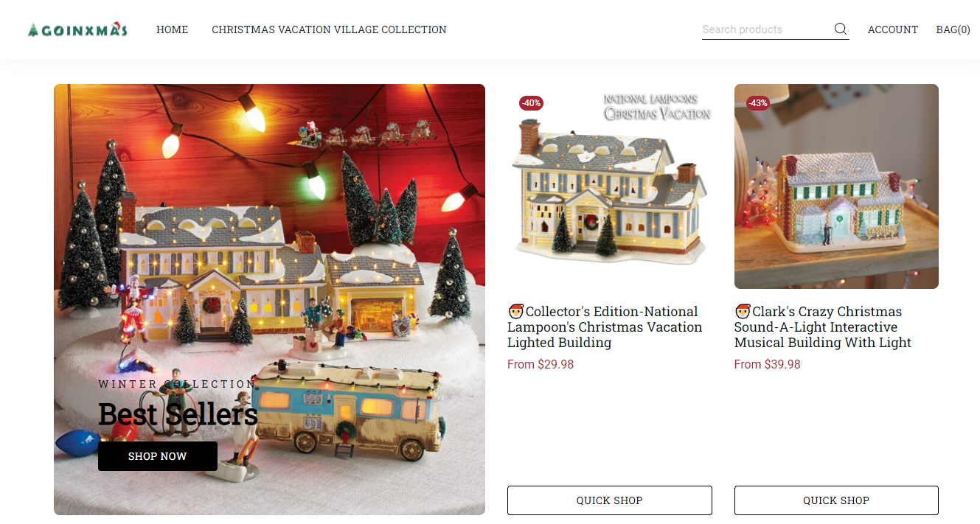Click the GOINXMAS logo
The height and width of the screenshot is (524, 980).
[77, 30]
